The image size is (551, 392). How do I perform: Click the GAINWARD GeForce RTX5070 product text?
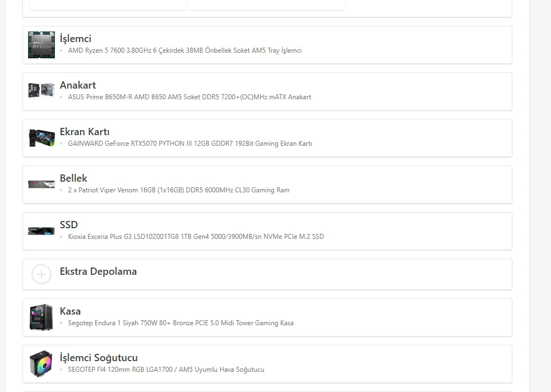(x=190, y=144)
